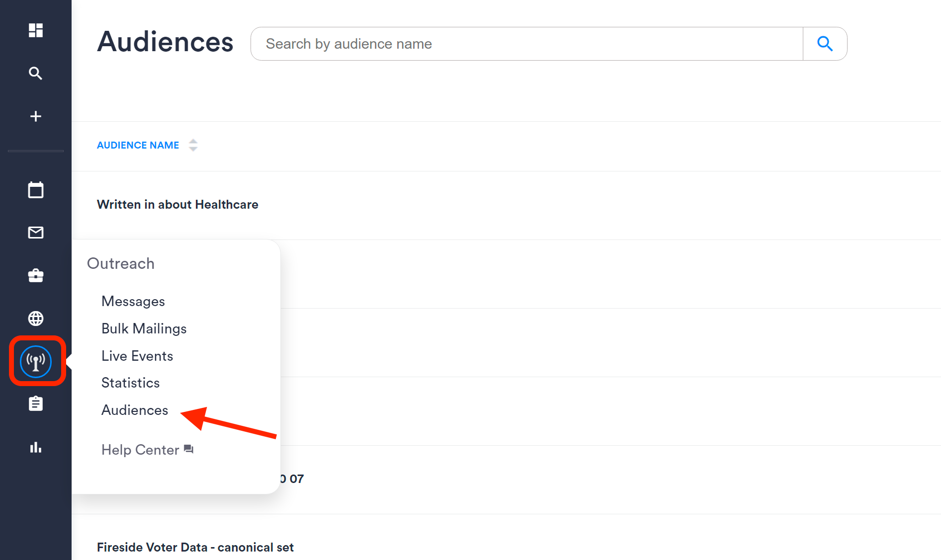Open the clipboard icon in sidebar

point(36,403)
